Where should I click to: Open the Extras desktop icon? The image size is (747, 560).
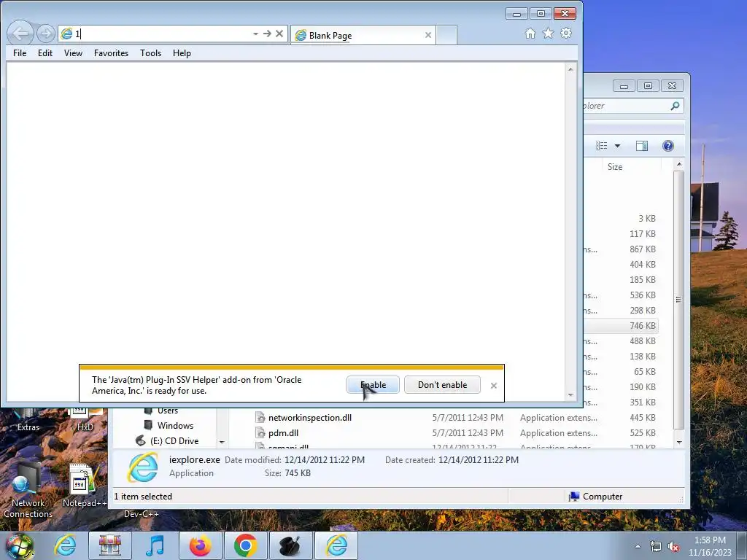28,422
